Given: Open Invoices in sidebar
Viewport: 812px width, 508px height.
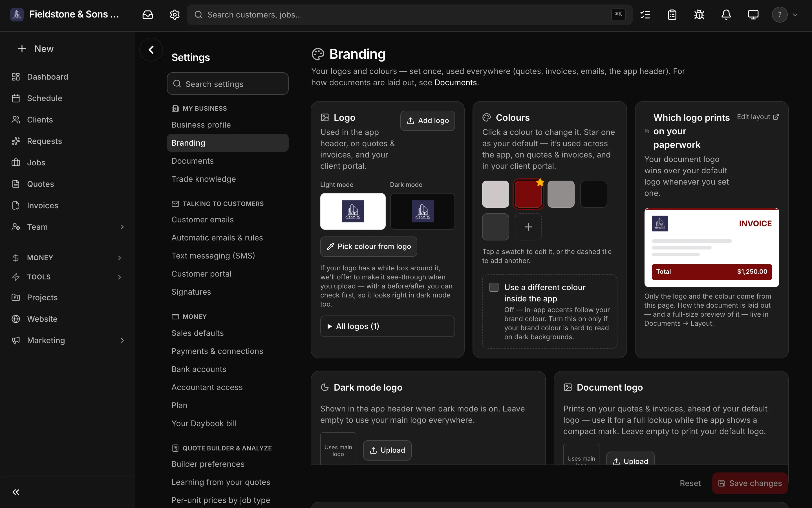Looking at the screenshot, I should 67,205.
